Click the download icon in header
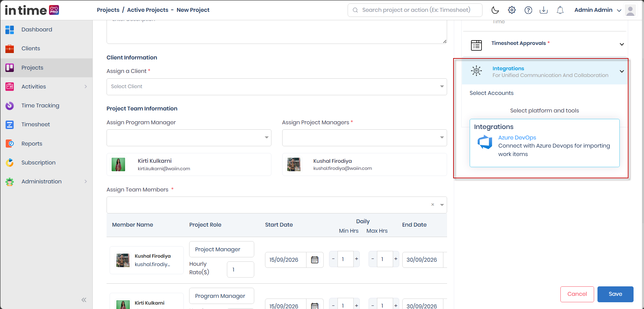 [544, 10]
